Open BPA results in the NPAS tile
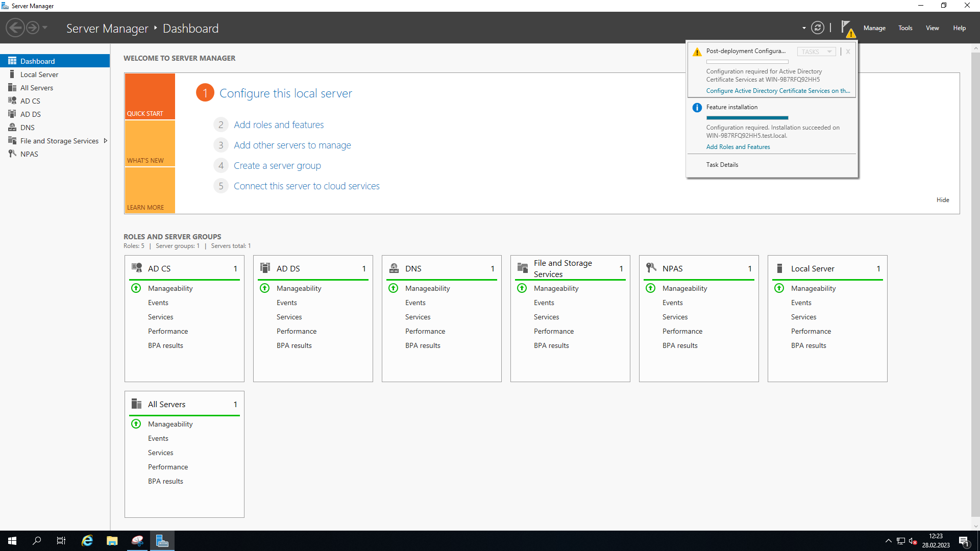 point(680,345)
